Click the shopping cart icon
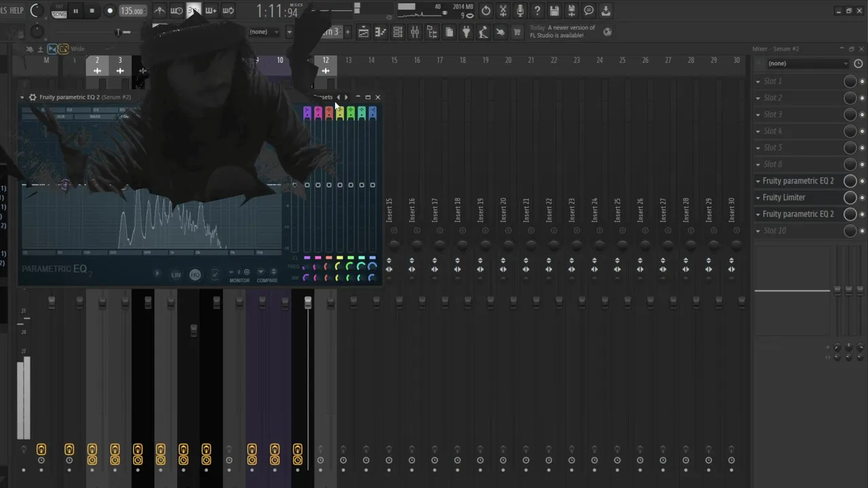This screenshot has height=488, width=868. 517,32
